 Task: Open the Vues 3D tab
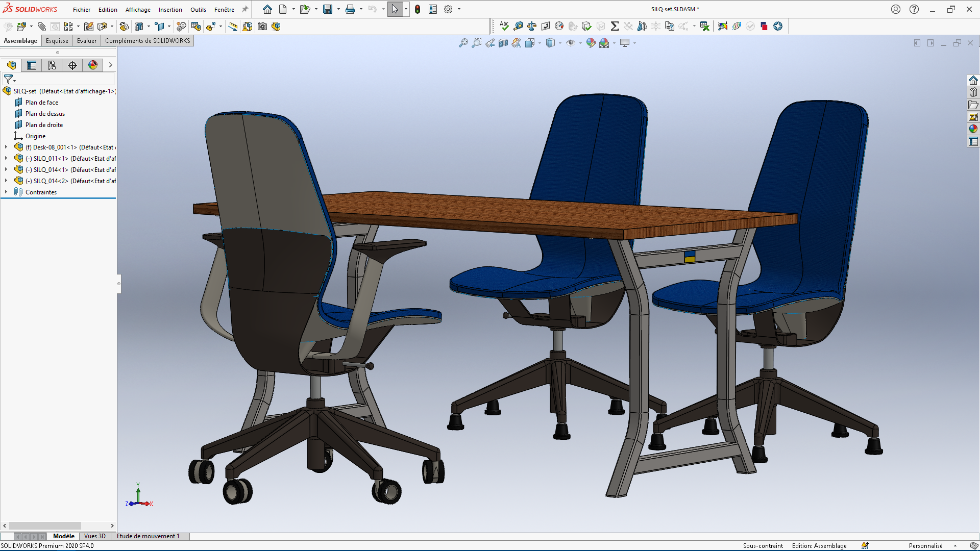click(x=94, y=536)
